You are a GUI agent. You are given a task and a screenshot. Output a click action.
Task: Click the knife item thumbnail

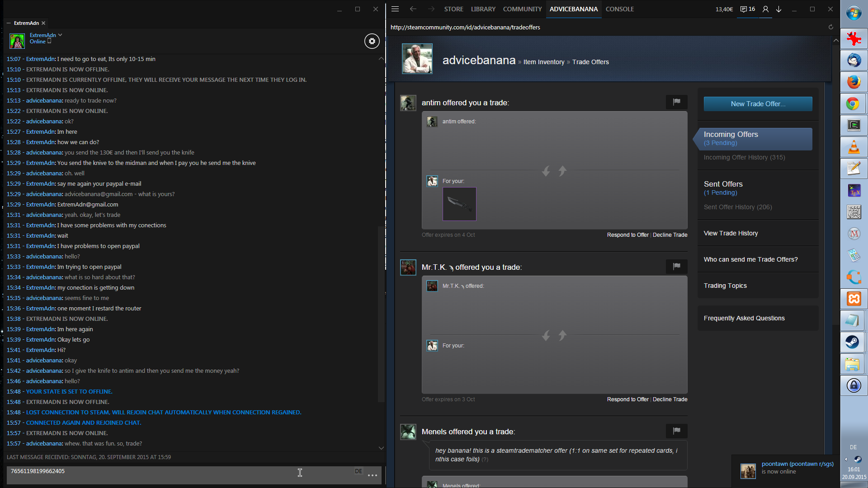(459, 204)
